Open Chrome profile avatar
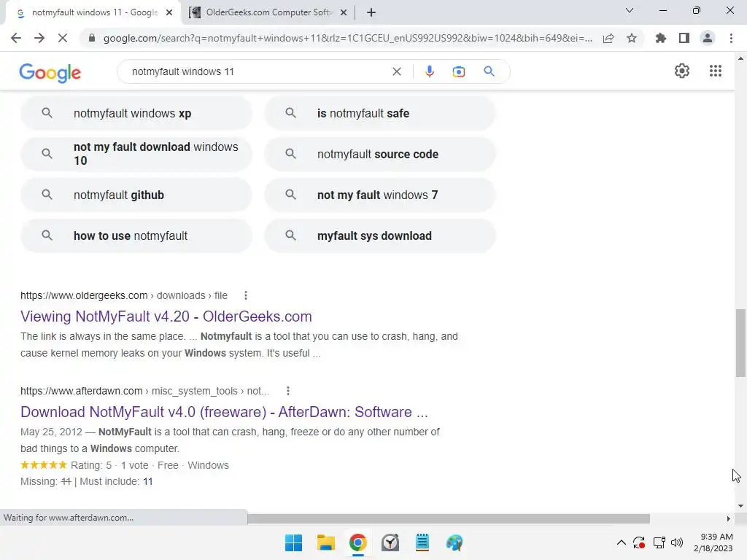The width and height of the screenshot is (747, 560). point(708,38)
